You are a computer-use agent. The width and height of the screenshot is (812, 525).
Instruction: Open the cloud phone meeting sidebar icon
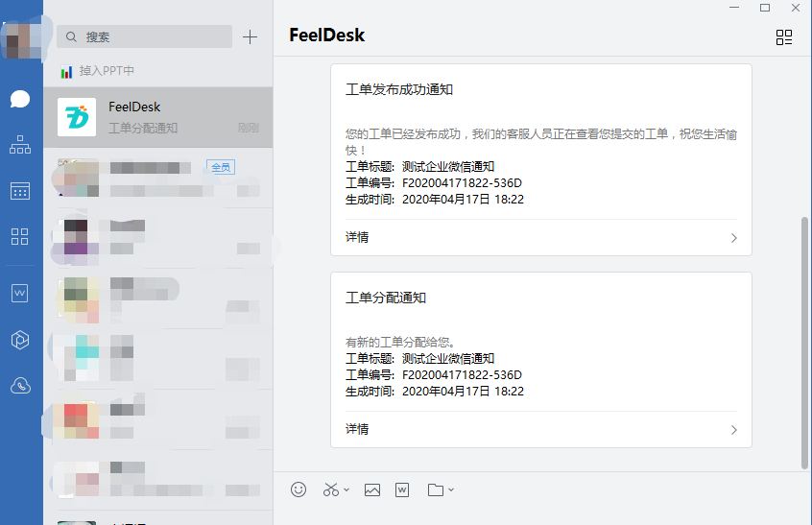pos(20,386)
